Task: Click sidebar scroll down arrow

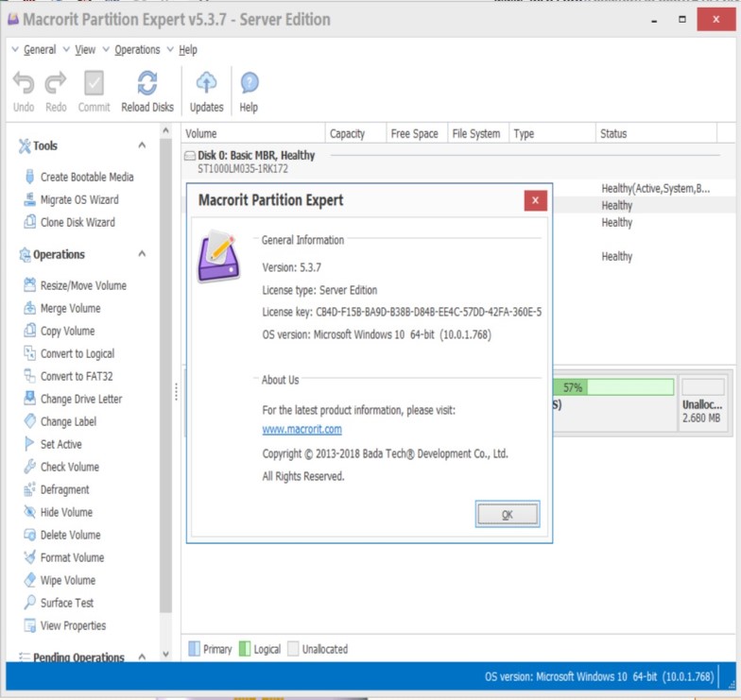Action: click(x=166, y=654)
